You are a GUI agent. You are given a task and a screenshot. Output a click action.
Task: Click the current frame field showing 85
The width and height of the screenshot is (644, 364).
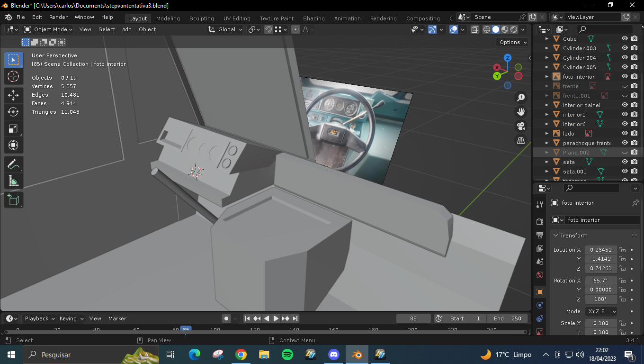tap(413, 318)
